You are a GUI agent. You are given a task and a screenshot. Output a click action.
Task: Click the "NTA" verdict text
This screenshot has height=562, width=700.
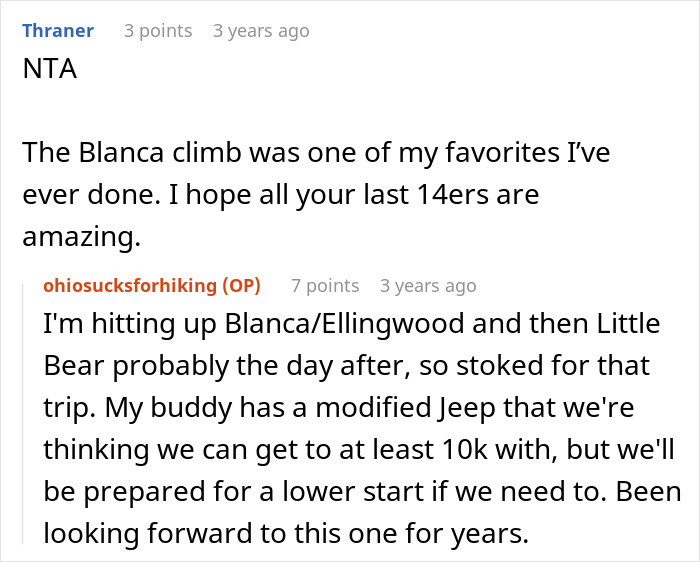pyautogui.click(x=48, y=73)
